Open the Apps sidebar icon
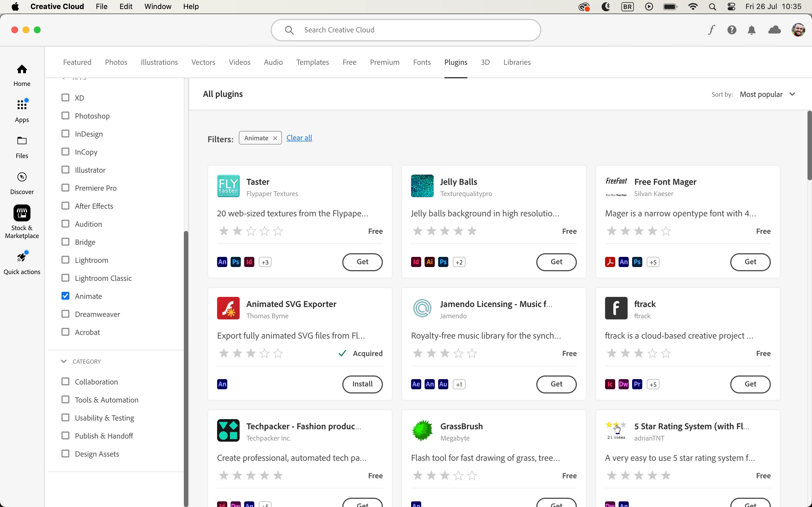Image resolution: width=812 pixels, height=507 pixels. (22, 105)
